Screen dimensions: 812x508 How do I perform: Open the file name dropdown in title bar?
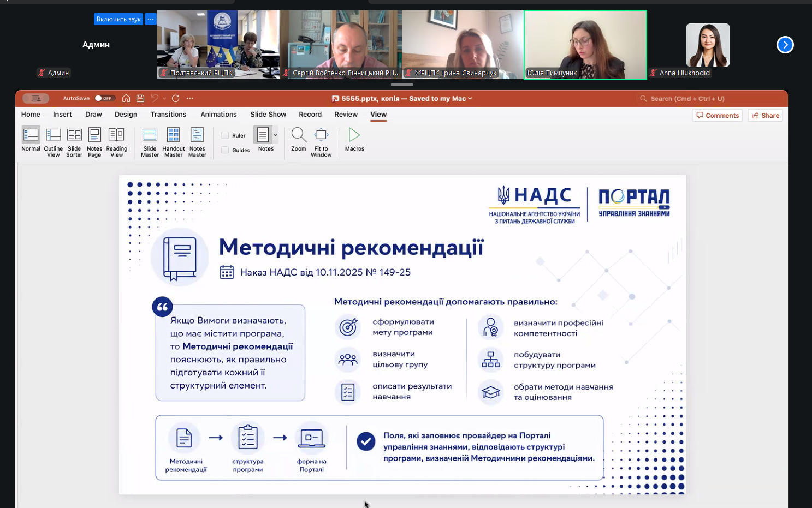point(470,99)
